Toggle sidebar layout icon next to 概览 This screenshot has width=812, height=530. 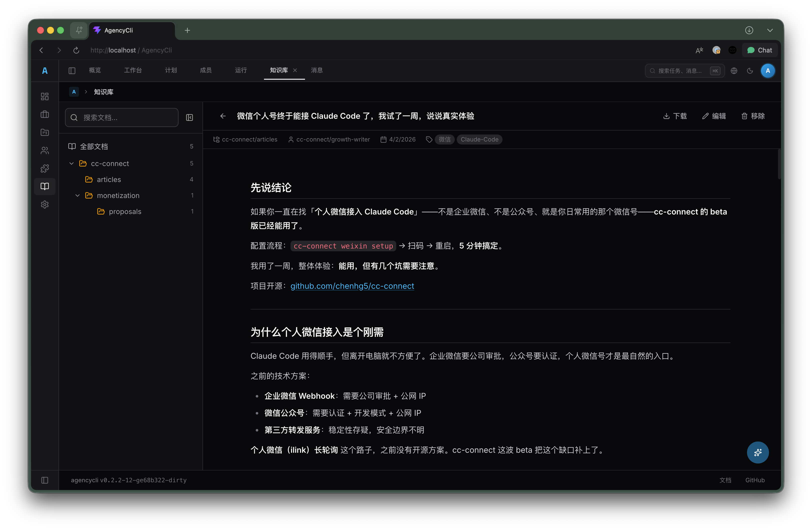pos(72,71)
